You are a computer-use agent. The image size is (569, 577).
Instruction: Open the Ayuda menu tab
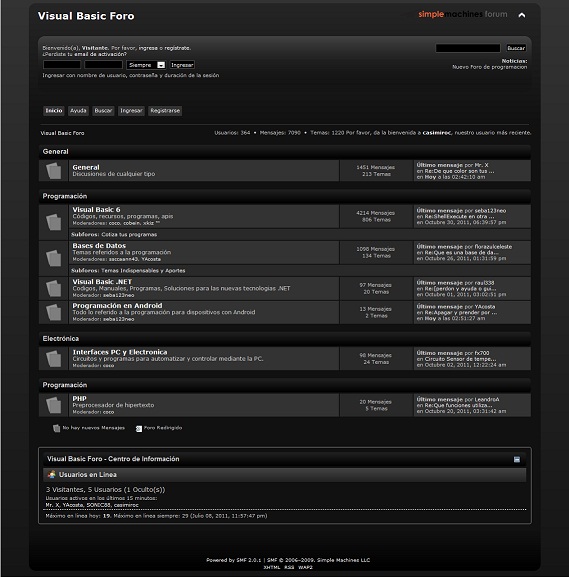pos(78,111)
